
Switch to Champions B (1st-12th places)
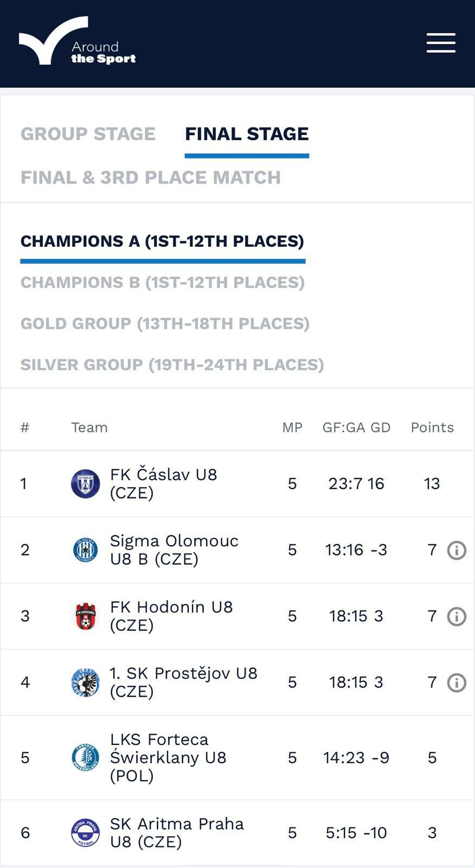(162, 283)
